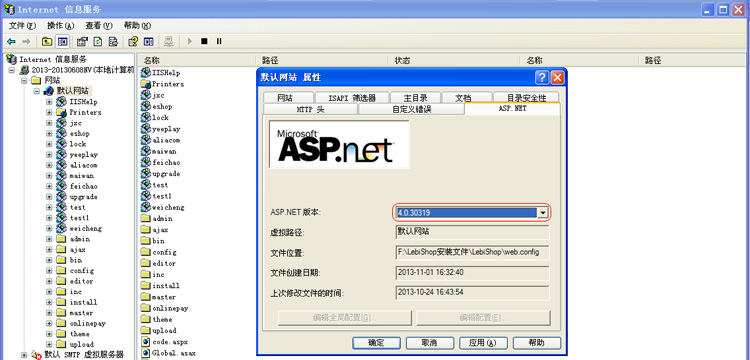Click the Back arrow in the toolbar

[11, 42]
